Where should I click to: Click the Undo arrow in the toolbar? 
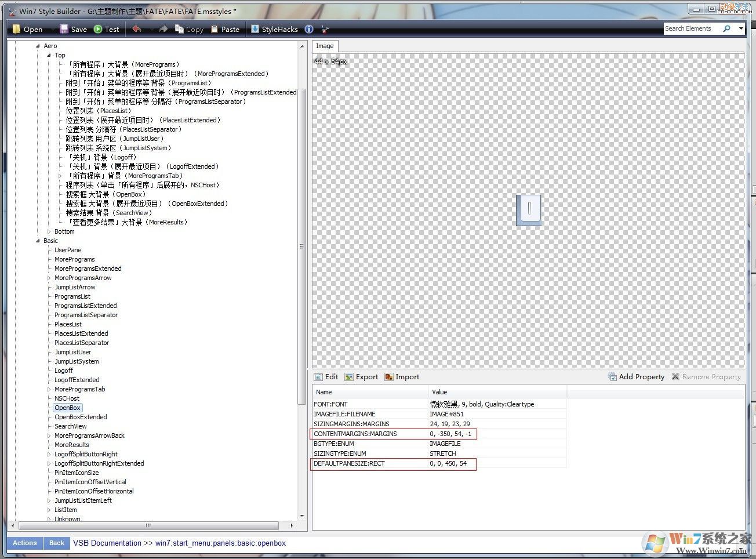137,28
